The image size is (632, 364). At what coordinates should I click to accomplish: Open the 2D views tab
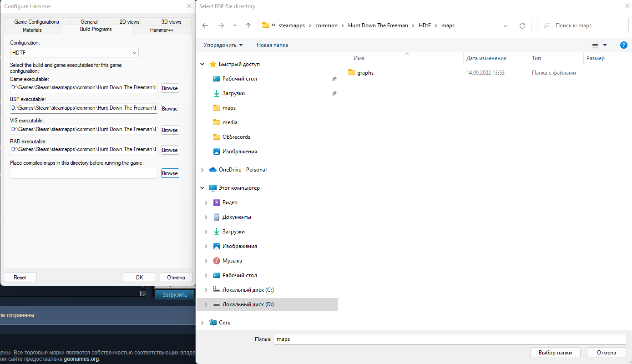point(130,22)
